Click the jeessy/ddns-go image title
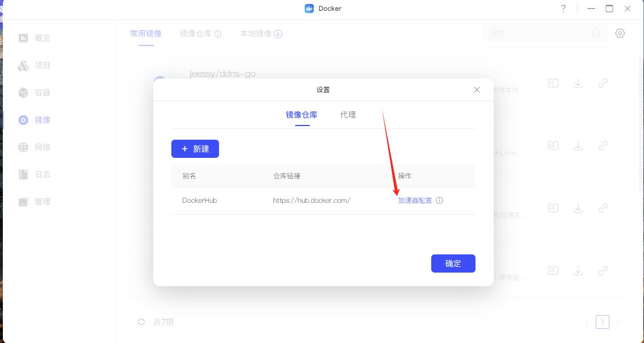 (x=222, y=74)
